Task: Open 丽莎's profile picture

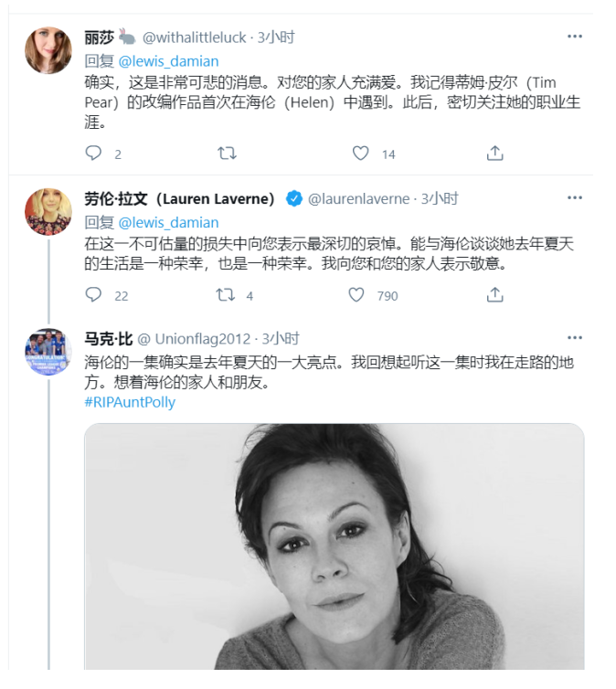Action: click(x=48, y=51)
